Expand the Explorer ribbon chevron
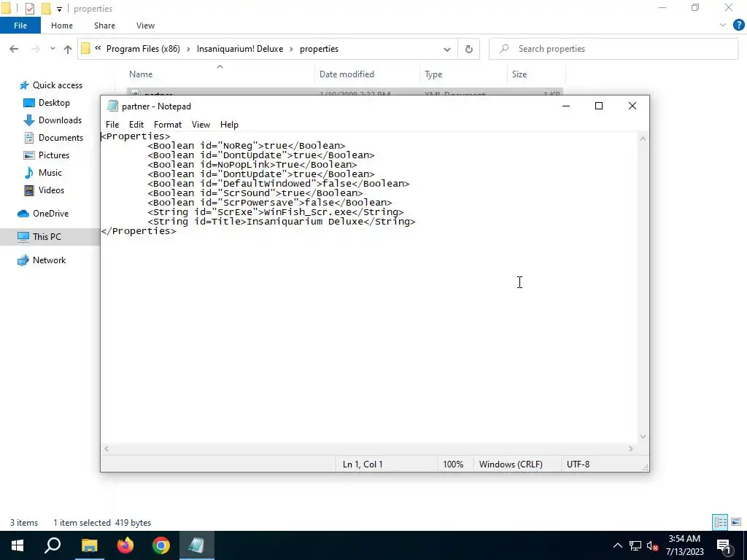The height and width of the screenshot is (560, 747). point(723,26)
